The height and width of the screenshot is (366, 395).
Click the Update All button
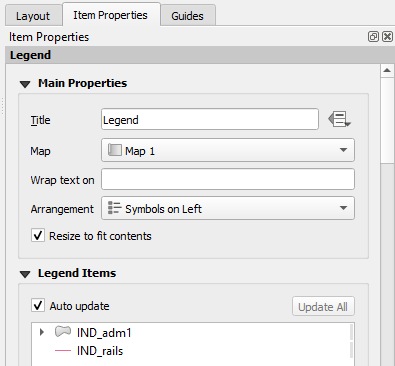[323, 306]
